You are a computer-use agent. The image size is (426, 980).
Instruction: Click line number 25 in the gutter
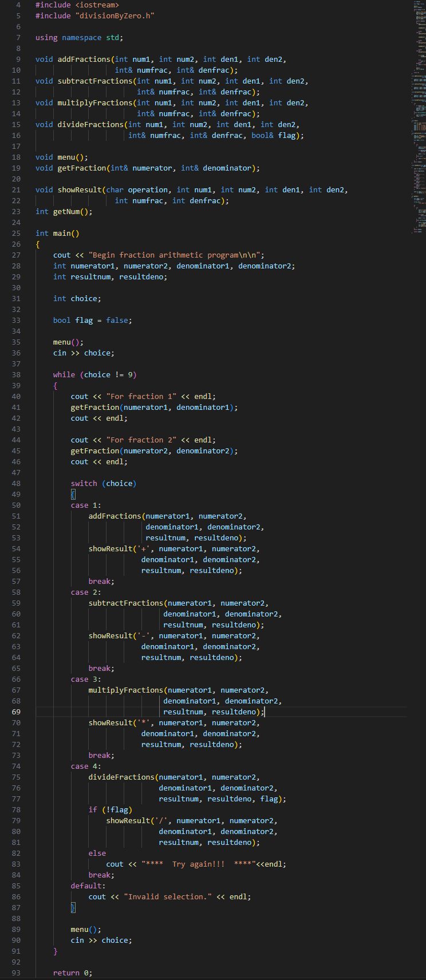[x=16, y=233]
